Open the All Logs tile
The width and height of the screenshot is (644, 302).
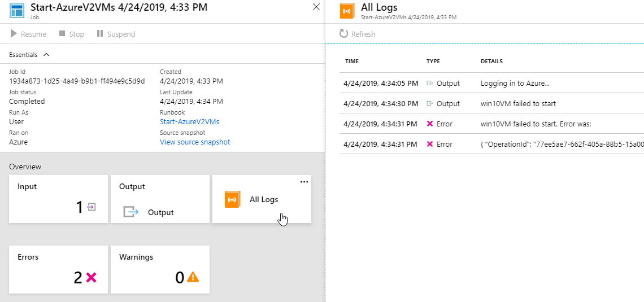point(261,199)
